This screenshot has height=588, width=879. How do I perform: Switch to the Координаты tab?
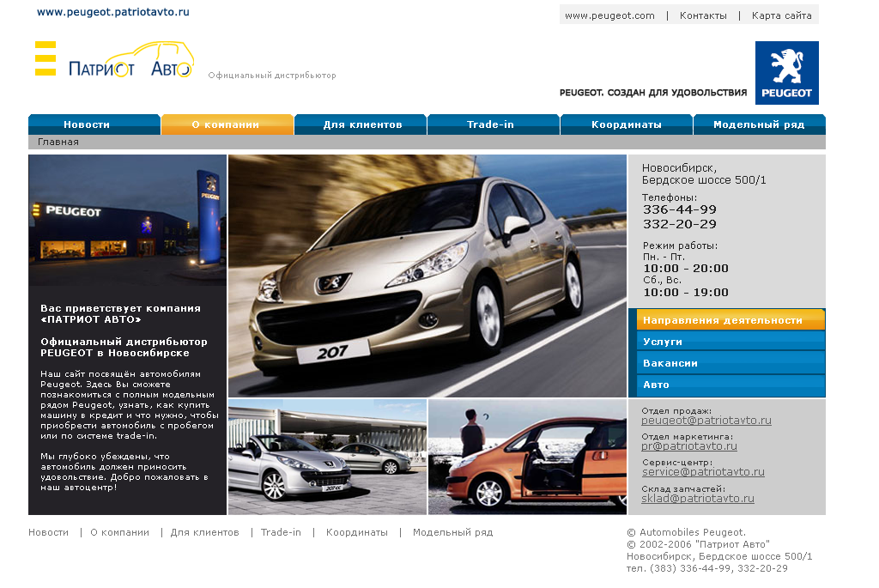[626, 124]
